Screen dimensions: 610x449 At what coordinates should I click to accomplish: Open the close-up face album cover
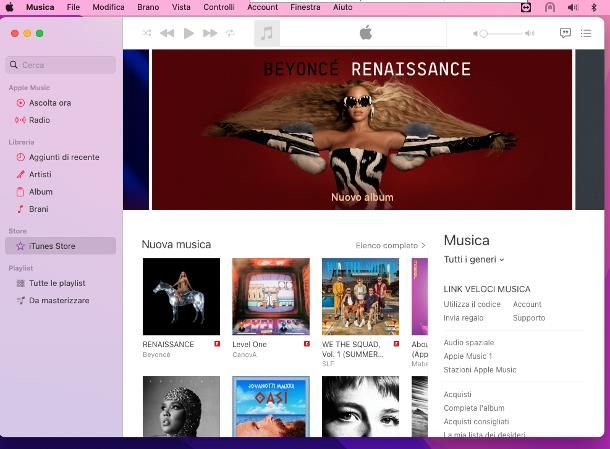click(x=361, y=406)
